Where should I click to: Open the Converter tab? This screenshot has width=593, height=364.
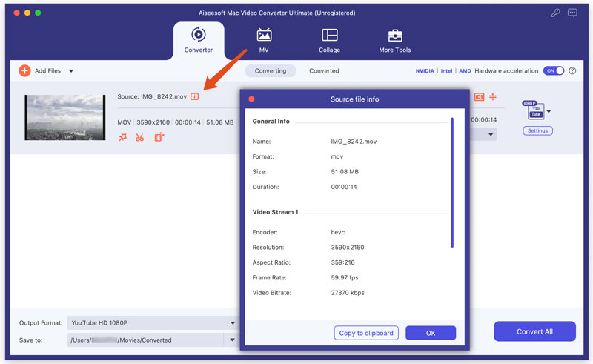[198, 41]
